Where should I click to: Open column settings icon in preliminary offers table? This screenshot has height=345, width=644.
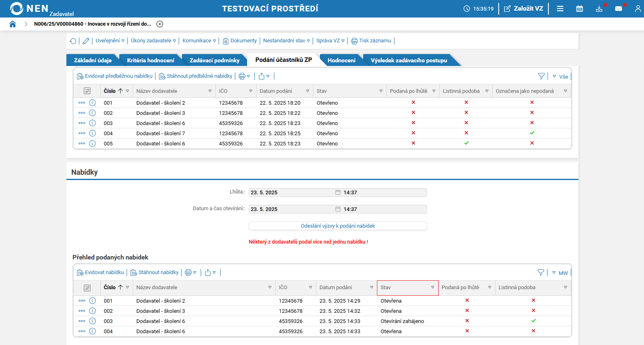pyautogui.click(x=87, y=91)
